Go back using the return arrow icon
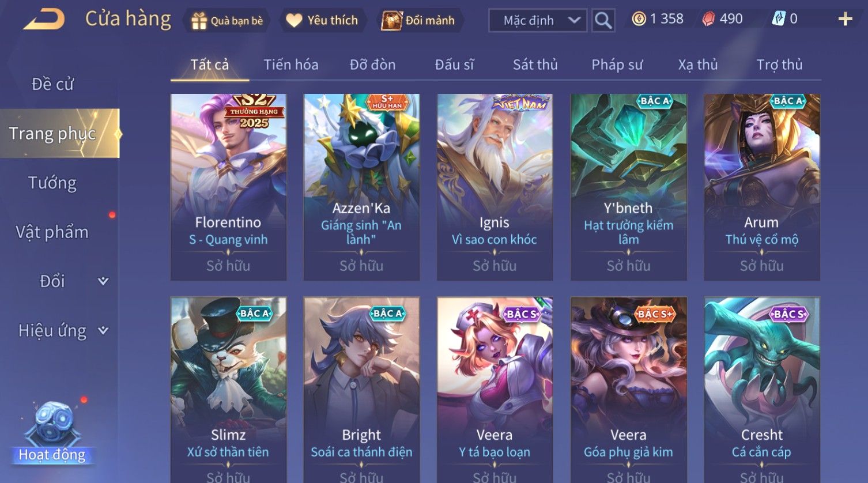 44,20
